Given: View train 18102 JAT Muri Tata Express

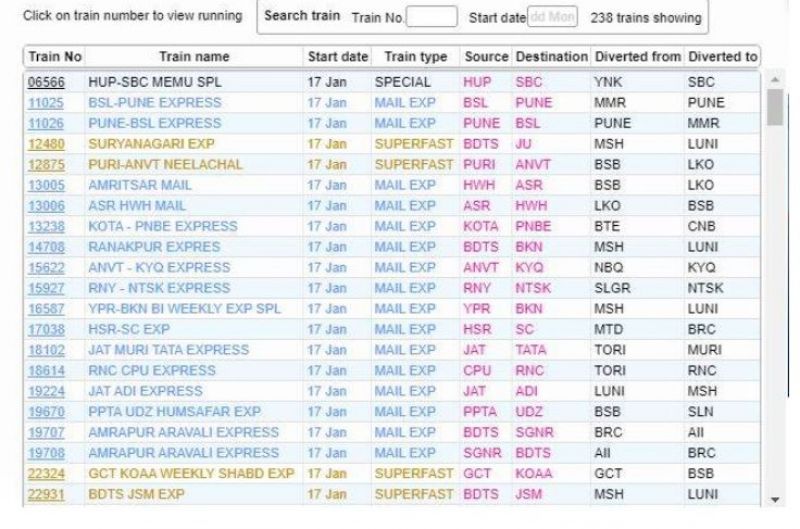Looking at the screenshot, I should (46, 350).
